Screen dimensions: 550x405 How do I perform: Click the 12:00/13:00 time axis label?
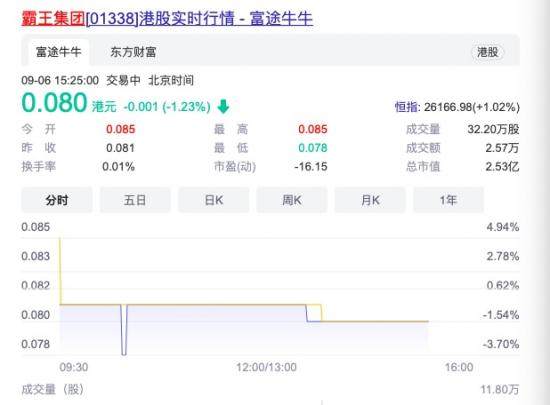coord(266,367)
